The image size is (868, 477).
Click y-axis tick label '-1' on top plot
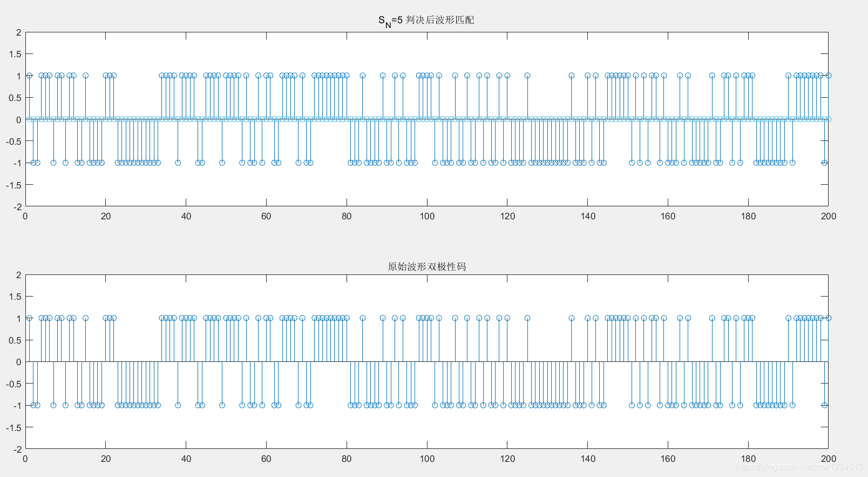pyautogui.click(x=17, y=163)
